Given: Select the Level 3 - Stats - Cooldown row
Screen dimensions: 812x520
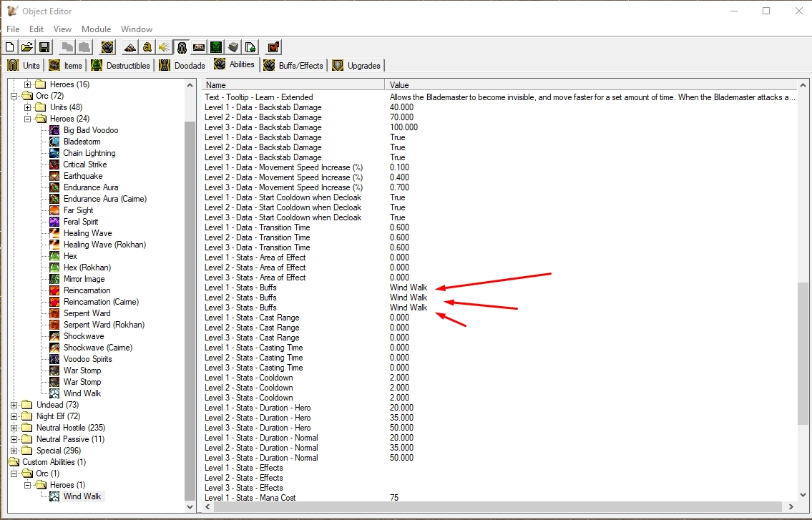Looking at the screenshot, I should [x=499, y=398].
